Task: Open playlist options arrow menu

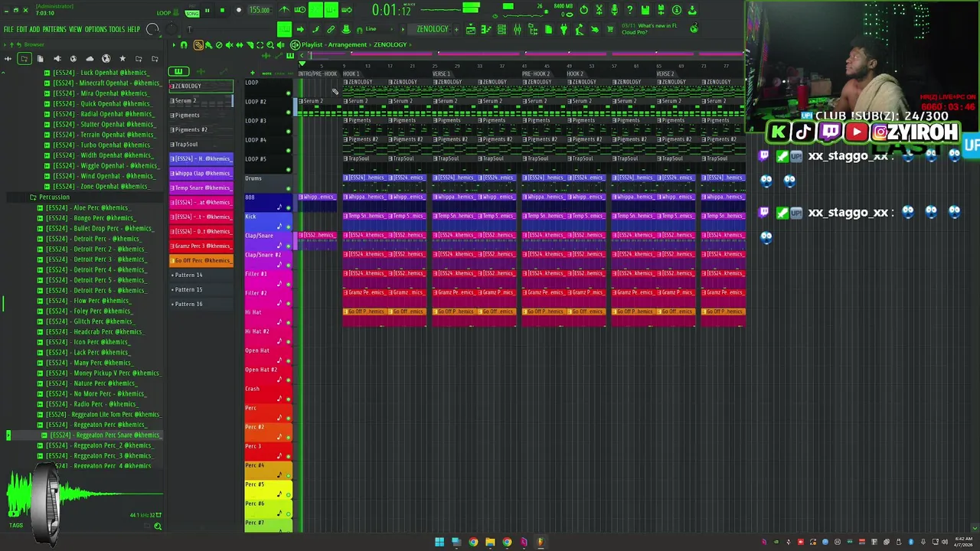Action: (173, 44)
